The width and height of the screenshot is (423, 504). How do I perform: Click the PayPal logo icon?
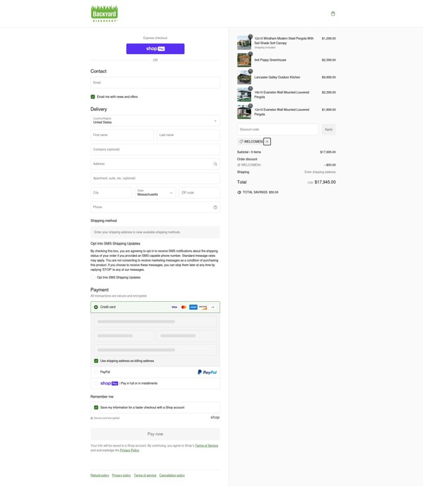coord(207,372)
